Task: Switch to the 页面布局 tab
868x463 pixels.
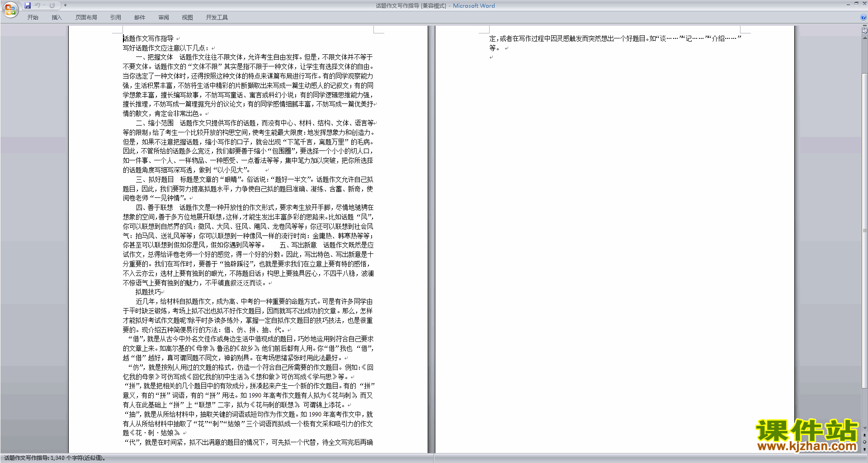Action: point(86,18)
